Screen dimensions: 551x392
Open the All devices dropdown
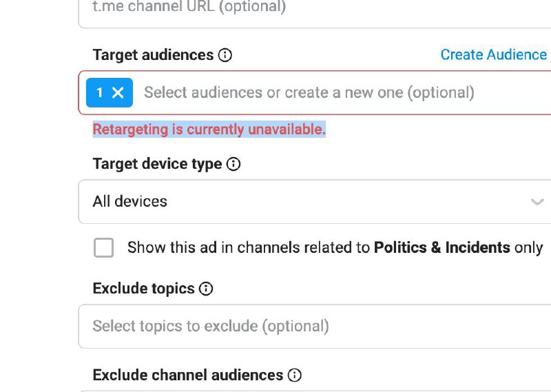(315, 202)
